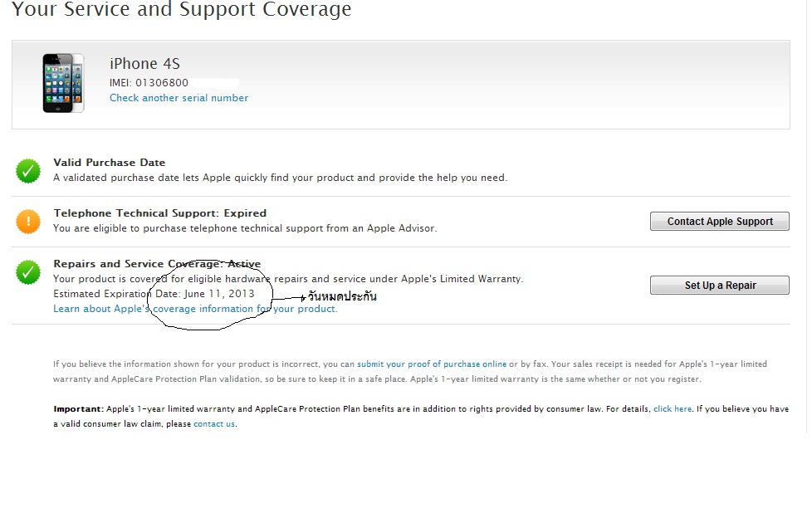The height and width of the screenshot is (508, 812).
Task: Click the Estimated Expiration Date June 11, 2013 text
Action: (x=154, y=294)
